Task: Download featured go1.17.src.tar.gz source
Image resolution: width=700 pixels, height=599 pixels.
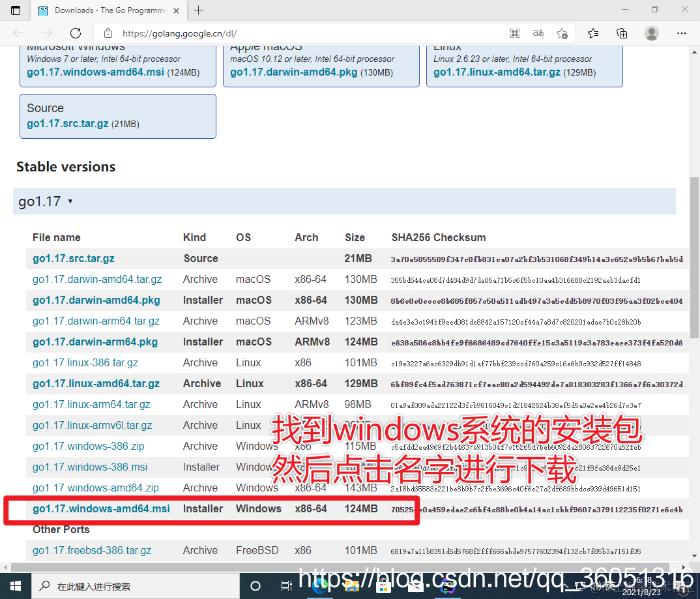Action: pyautogui.click(x=68, y=124)
